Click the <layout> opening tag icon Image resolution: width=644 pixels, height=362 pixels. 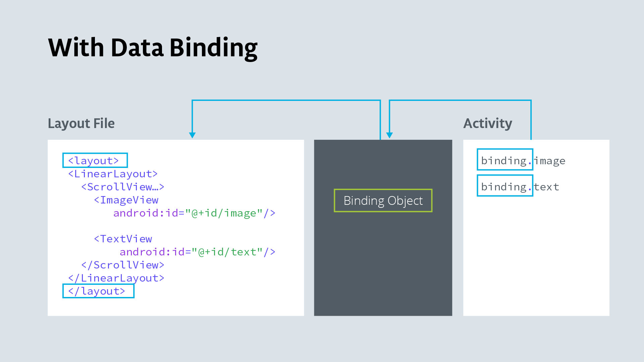(x=94, y=160)
